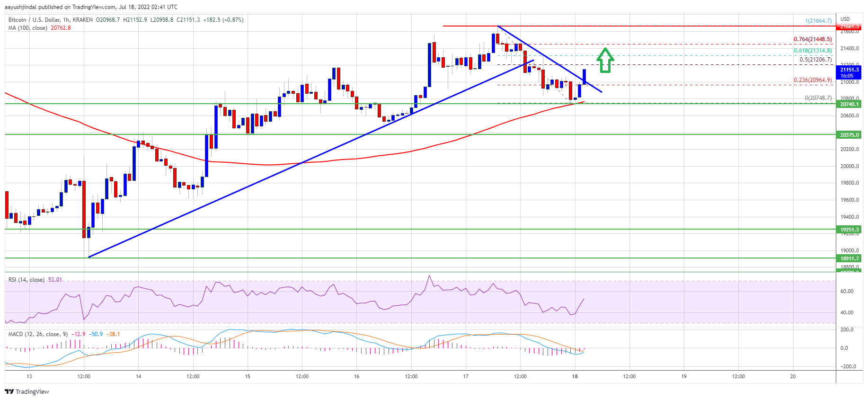Click the 21400.0 price axis label
The image size is (868, 400).
850,48
